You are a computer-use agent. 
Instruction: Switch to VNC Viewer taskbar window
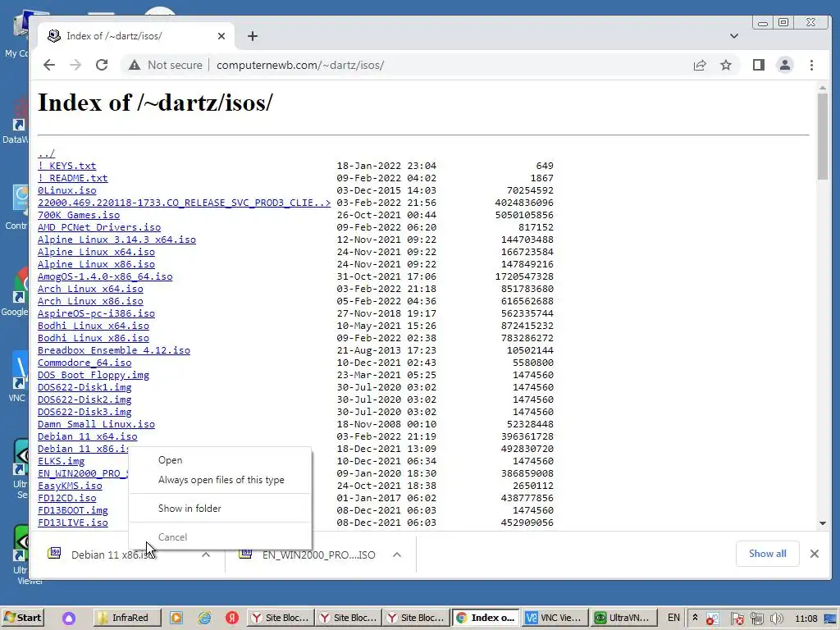pos(554,618)
